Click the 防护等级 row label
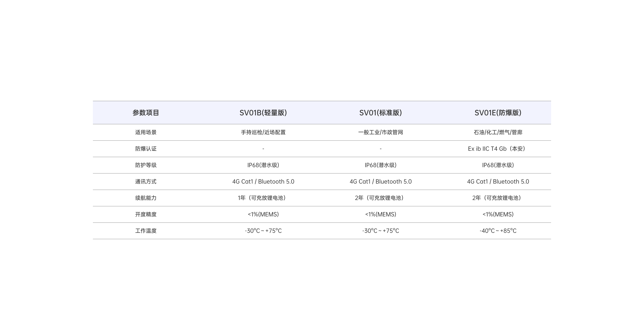644x335 pixels. point(146,165)
